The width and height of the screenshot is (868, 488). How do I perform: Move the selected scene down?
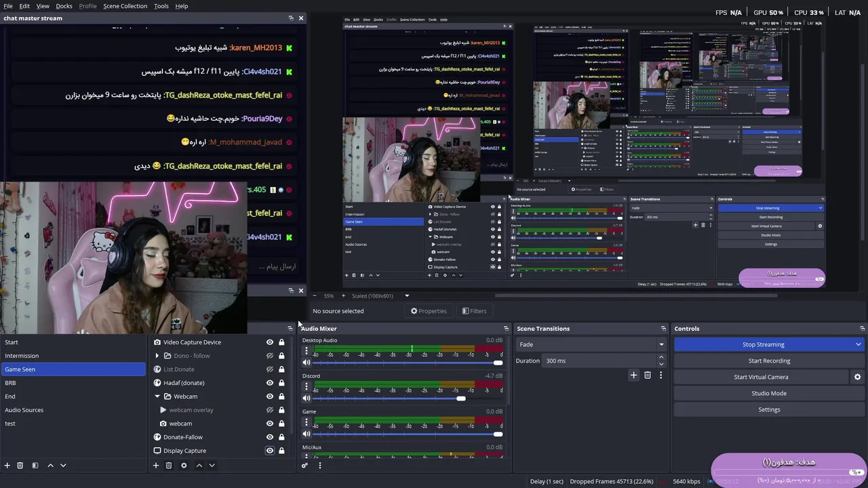pyautogui.click(x=63, y=466)
